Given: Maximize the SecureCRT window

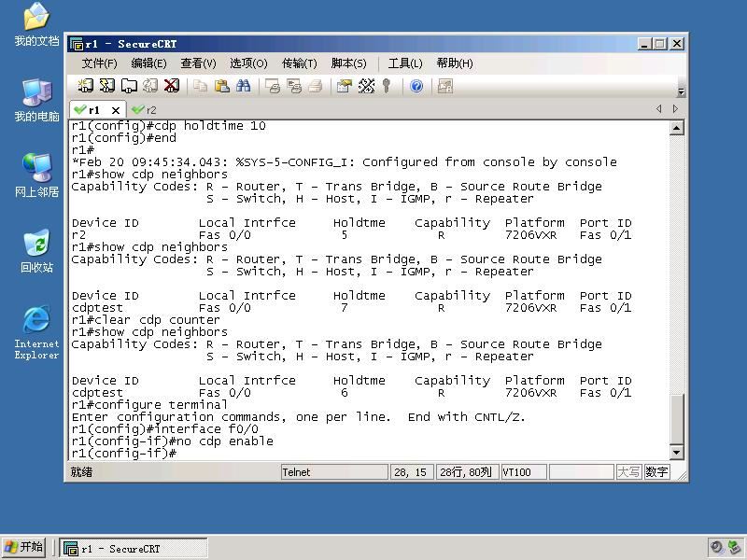Looking at the screenshot, I should coord(660,44).
